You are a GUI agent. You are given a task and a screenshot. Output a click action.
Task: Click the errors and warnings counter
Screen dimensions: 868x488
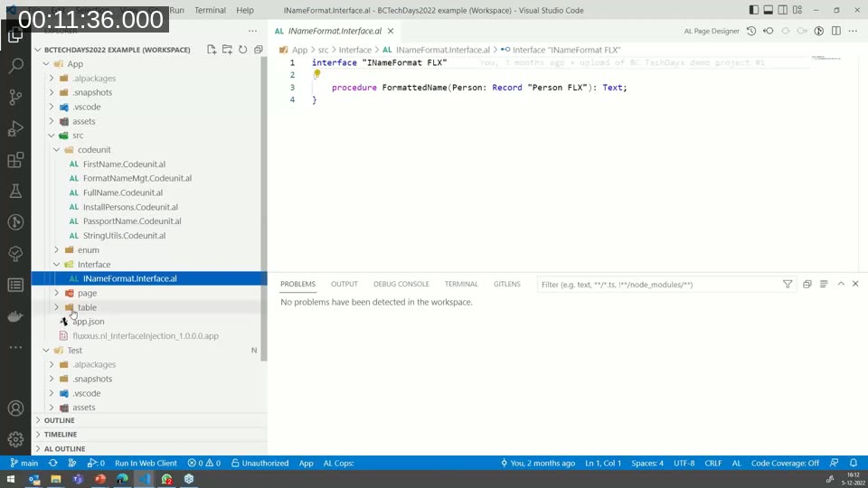coord(203,463)
